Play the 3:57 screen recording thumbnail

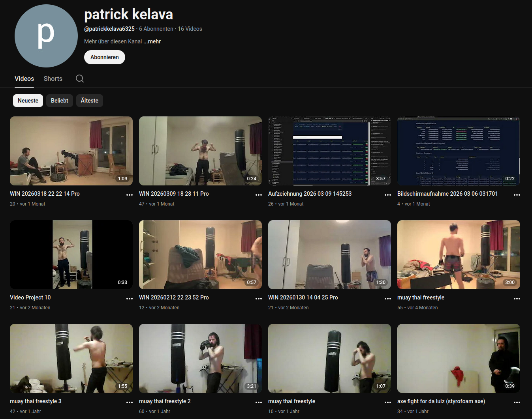(x=329, y=151)
